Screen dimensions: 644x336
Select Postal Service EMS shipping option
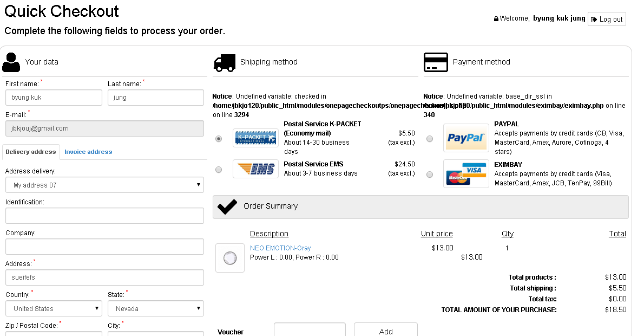click(x=219, y=170)
